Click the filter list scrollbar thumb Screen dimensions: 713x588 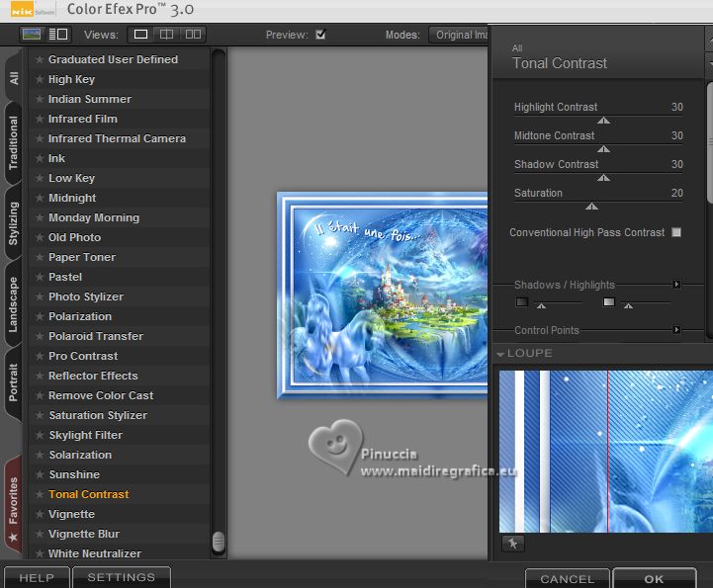click(x=219, y=542)
